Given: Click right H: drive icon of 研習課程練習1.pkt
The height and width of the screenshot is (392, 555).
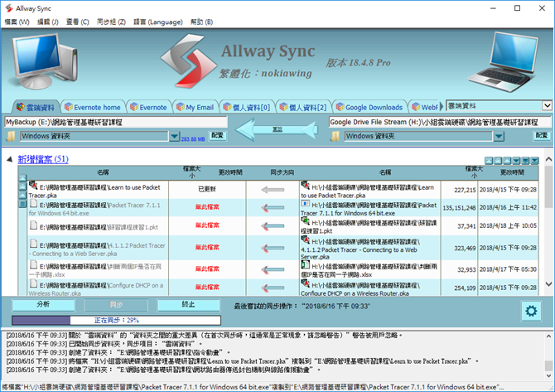Looking at the screenshot, I should 305,221.
